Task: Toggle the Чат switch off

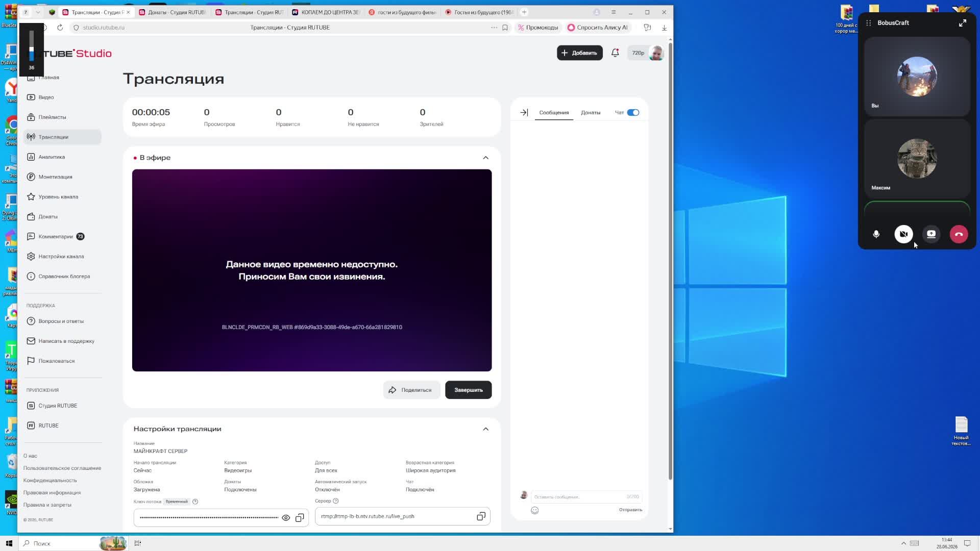Action: 633,113
